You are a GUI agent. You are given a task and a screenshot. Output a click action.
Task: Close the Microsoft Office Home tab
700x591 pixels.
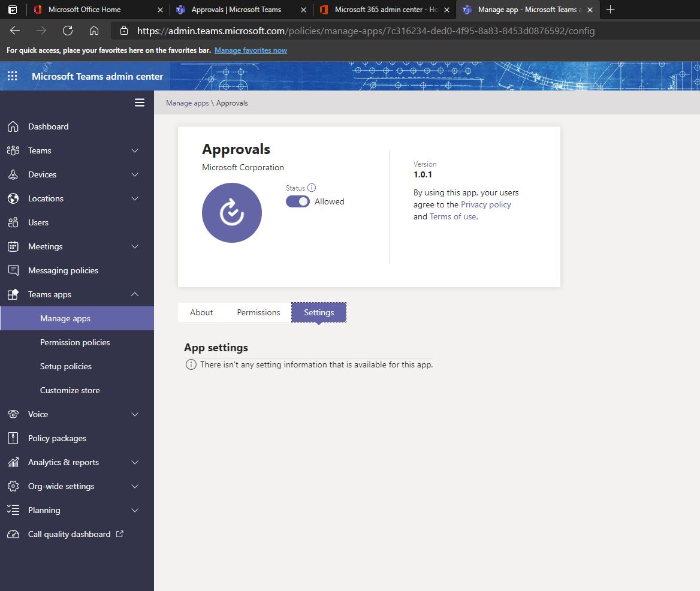(x=160, y=10)
